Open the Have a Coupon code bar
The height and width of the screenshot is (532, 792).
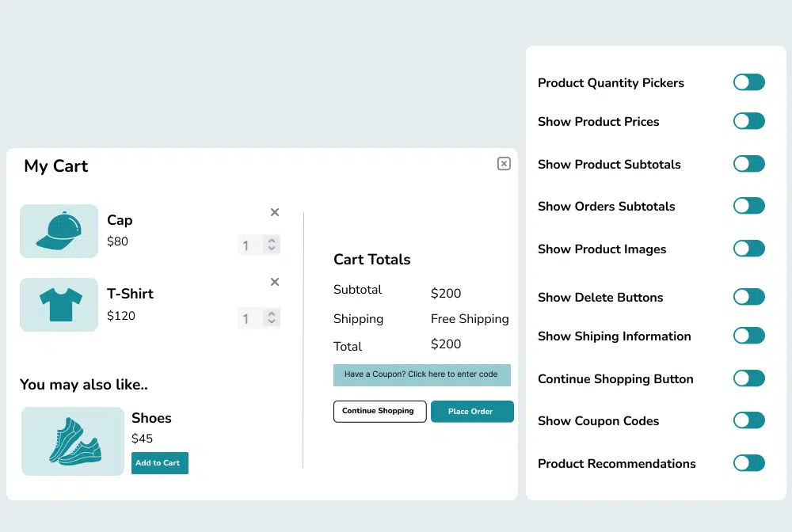click(421, 374)
